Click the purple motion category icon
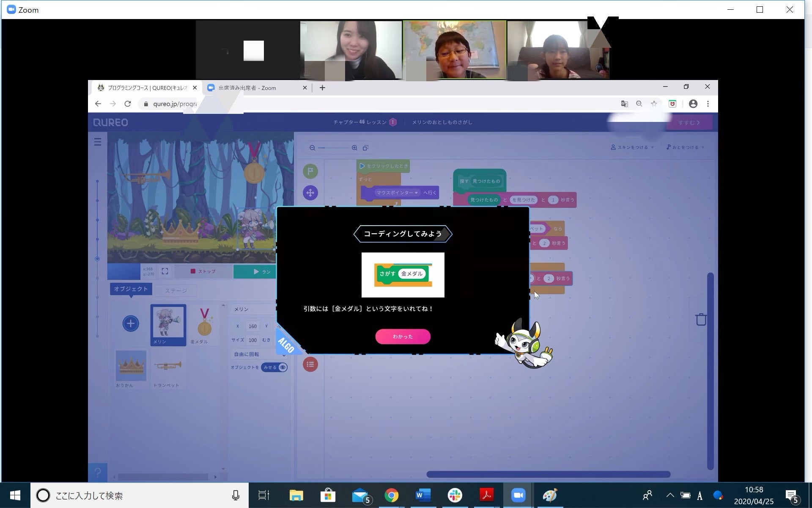This screenshot has height=508, width=812. point(310,193)
